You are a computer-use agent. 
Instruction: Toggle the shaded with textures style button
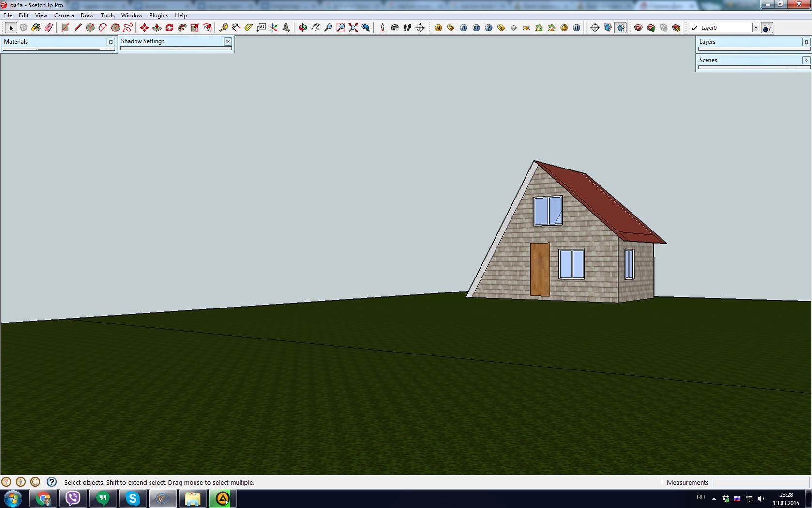pos(620,28)
